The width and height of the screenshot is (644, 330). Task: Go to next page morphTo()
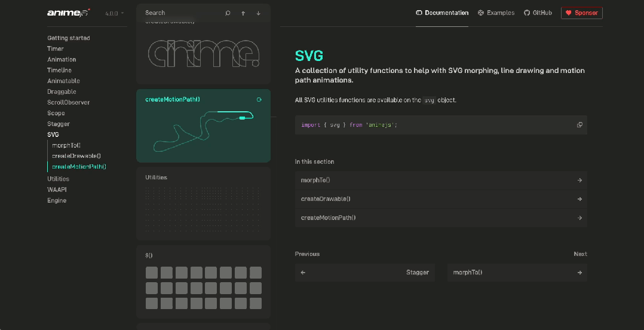pyautogui.click(x=517, y=273)
